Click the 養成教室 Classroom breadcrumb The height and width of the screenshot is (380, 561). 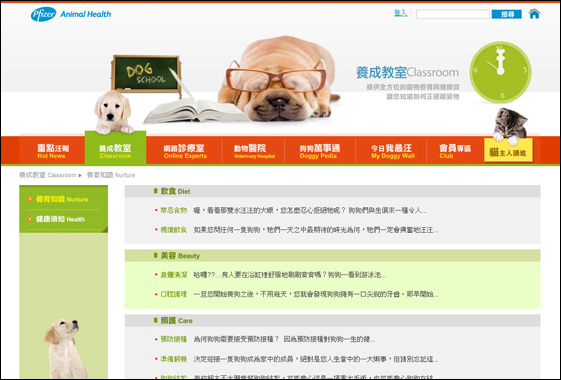[47, 175]
